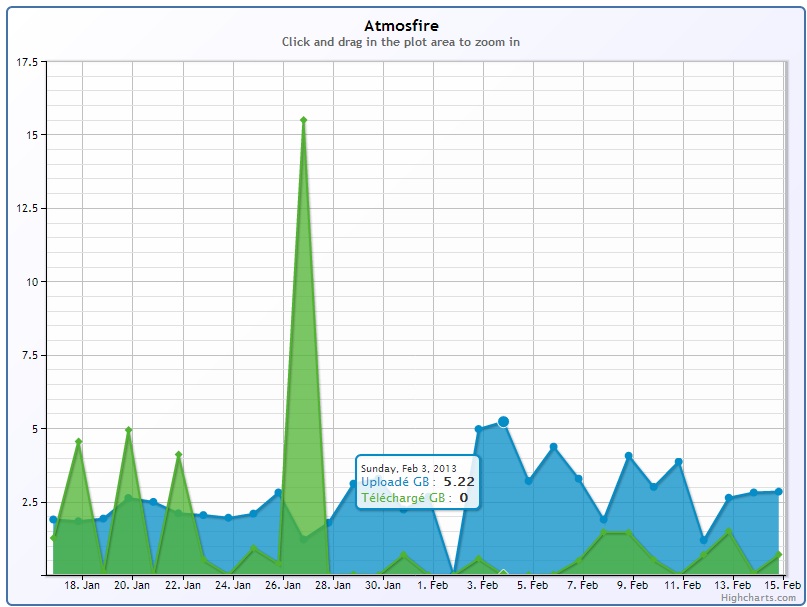Click the green peak marker above 15
807x607 pixels.
coord(303,120)
